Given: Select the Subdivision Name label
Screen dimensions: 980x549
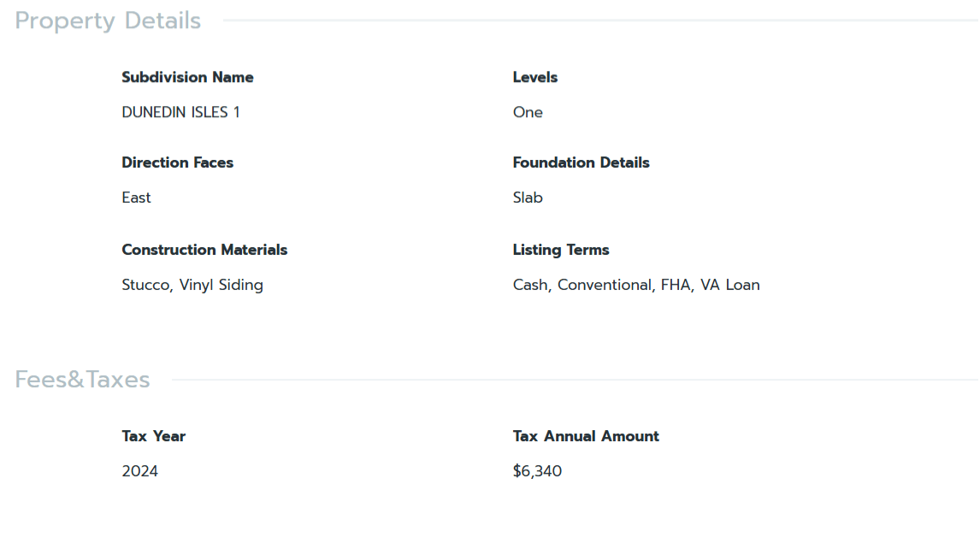Looking at the screenshot, I should point(187,77).
